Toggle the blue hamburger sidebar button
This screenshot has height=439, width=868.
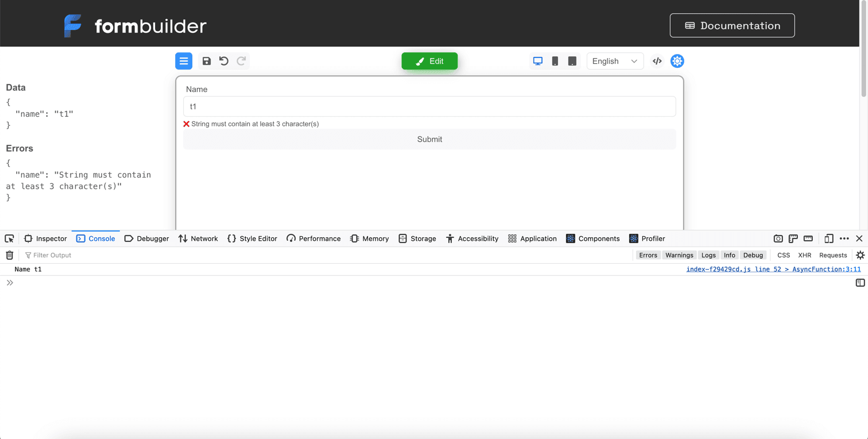coord(184,61)
